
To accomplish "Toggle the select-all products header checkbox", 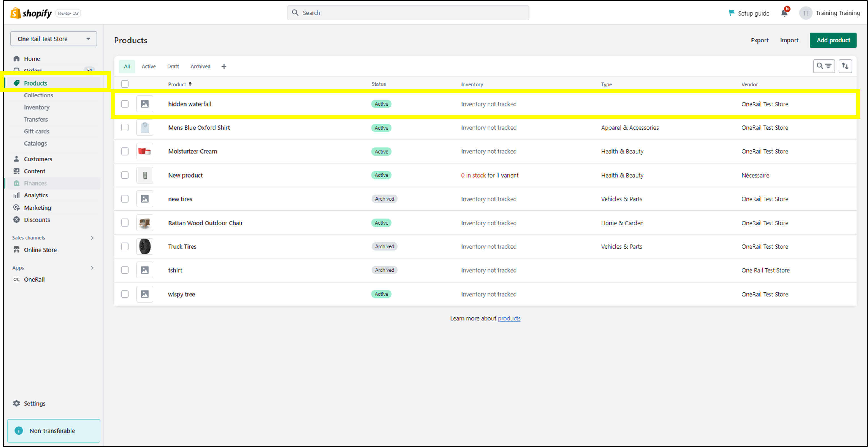I will pyautogui.click(x=125, y=84).
